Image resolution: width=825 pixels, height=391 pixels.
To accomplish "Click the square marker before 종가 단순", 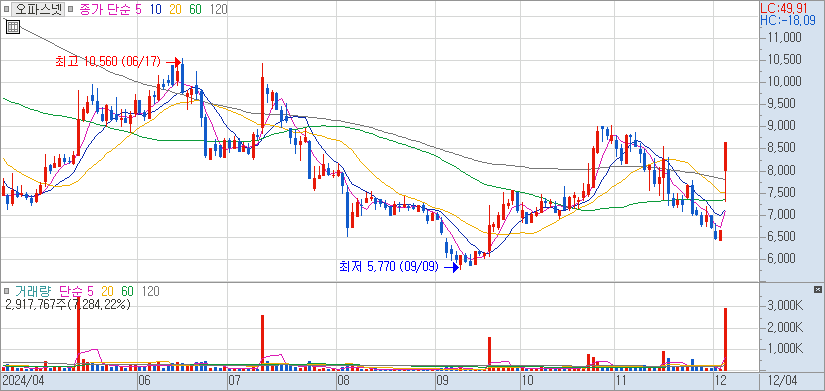I will (71, 9).
